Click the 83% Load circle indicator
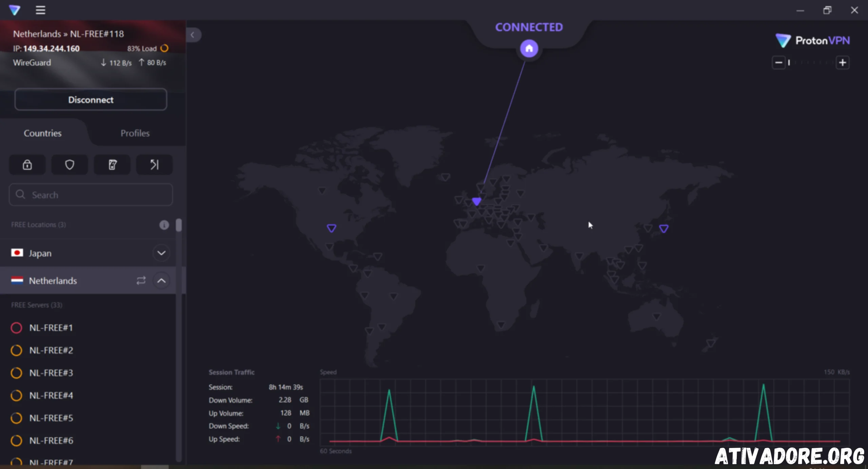Screen dimensions: 868x469 tap(164, 48)
